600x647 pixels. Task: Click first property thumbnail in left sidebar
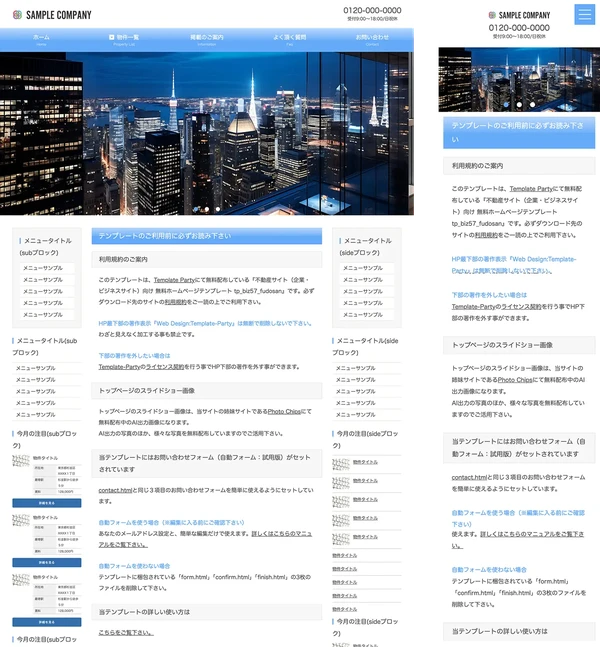(x=21, y=462)
